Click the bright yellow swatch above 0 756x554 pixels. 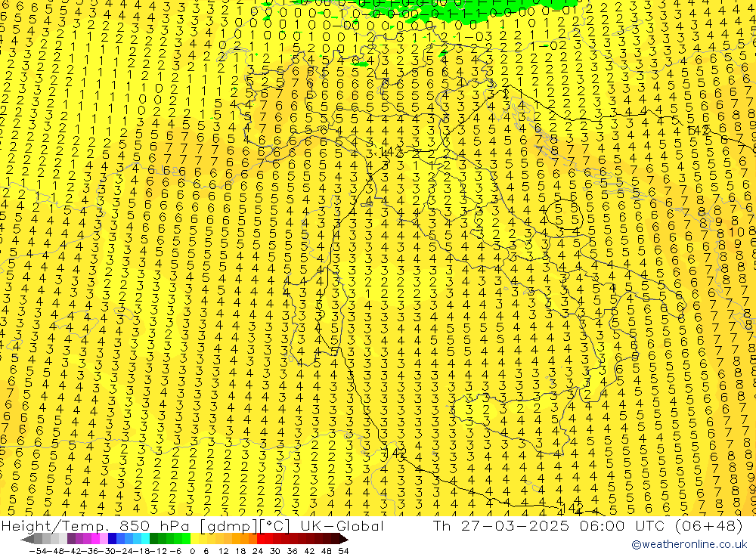(x=194, y=539)
